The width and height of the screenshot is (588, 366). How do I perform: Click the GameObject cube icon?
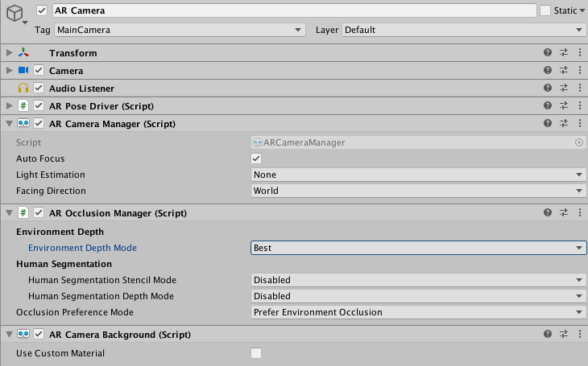(16, 14)
